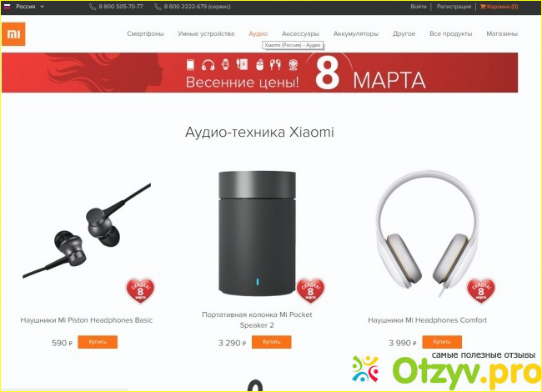Screen dimensions: 542x392
Task: Open Аксессуары in the navigation
Action: pyautogui.click(x=300, y=34)
